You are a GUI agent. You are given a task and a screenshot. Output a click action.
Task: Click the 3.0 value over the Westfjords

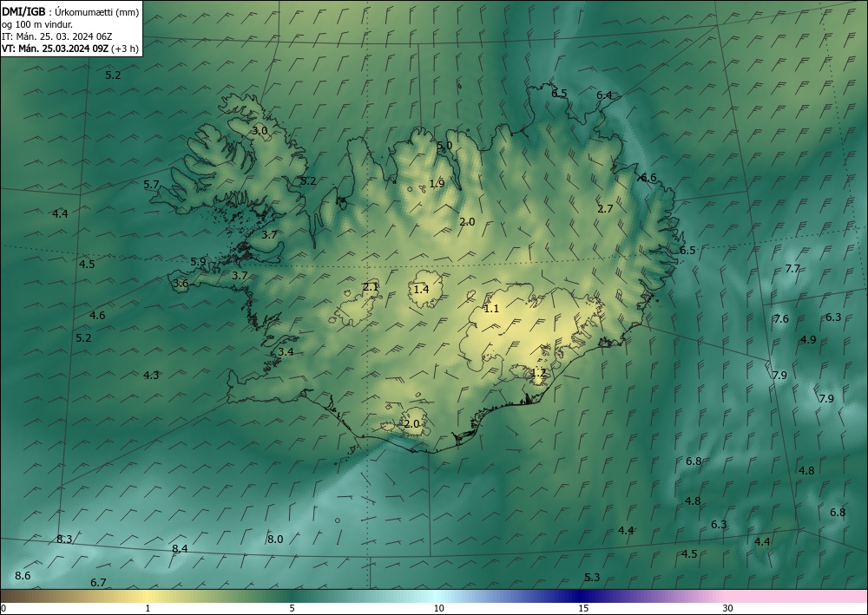coord(260,130)
